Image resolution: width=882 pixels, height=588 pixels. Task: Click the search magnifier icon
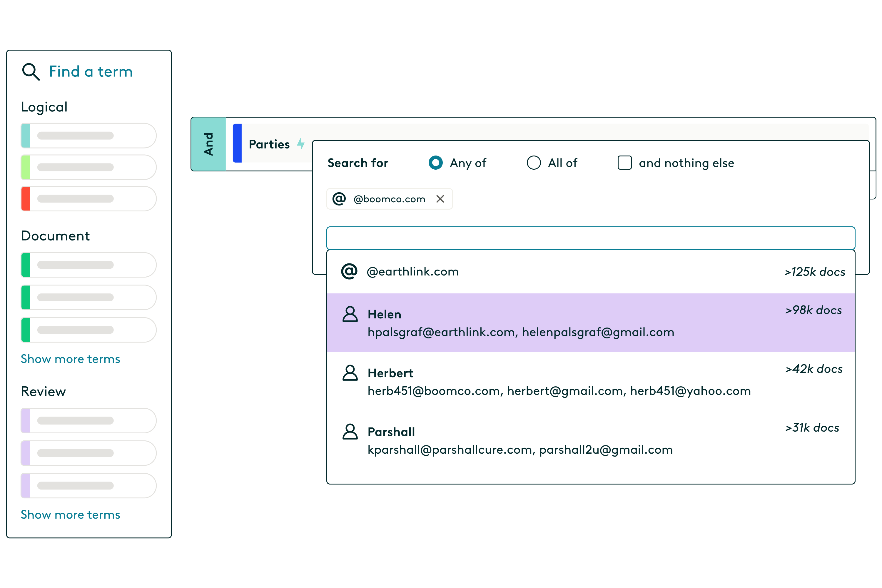point(30,71)
